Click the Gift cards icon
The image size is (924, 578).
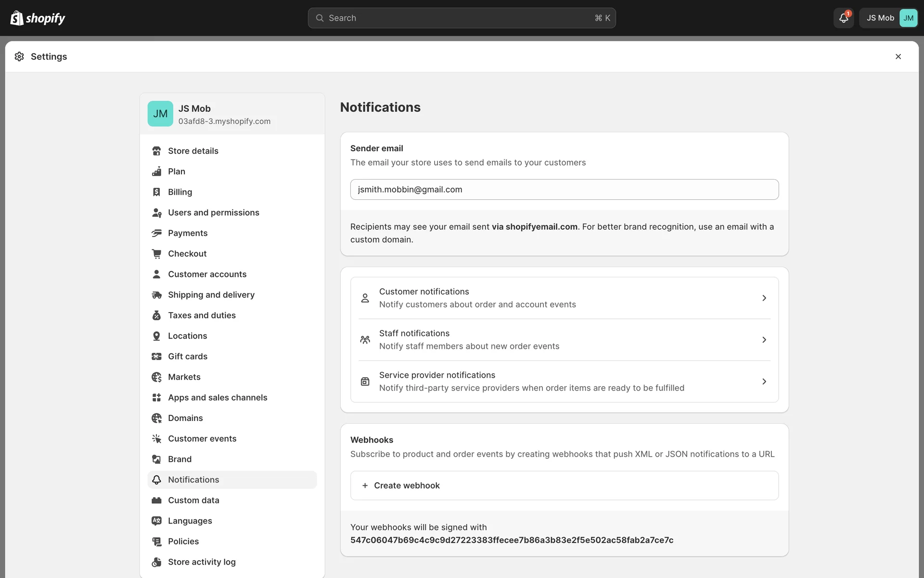pyautogui.click(x=156, y=356)
